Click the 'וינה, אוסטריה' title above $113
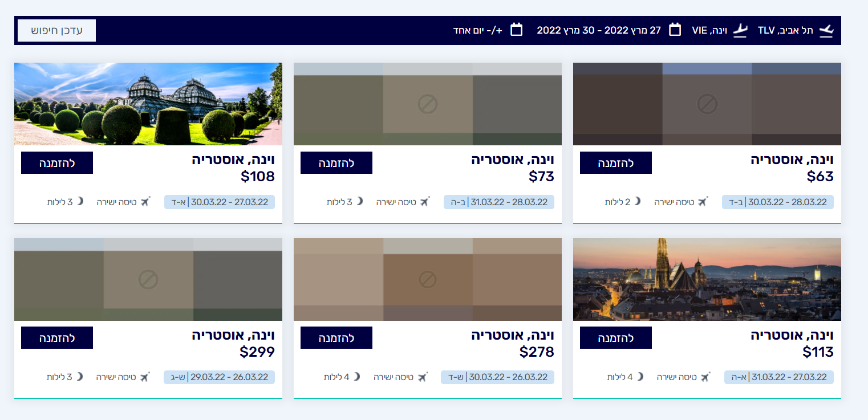 792,336
